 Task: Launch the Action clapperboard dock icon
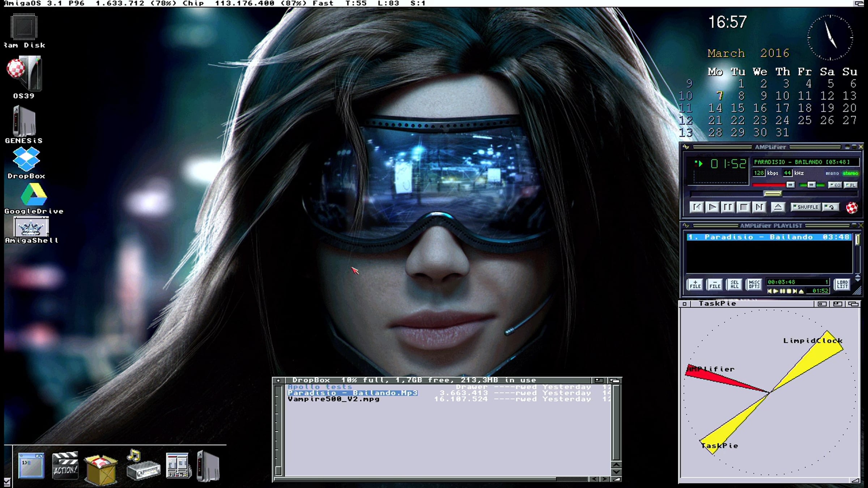click(65, 466)
